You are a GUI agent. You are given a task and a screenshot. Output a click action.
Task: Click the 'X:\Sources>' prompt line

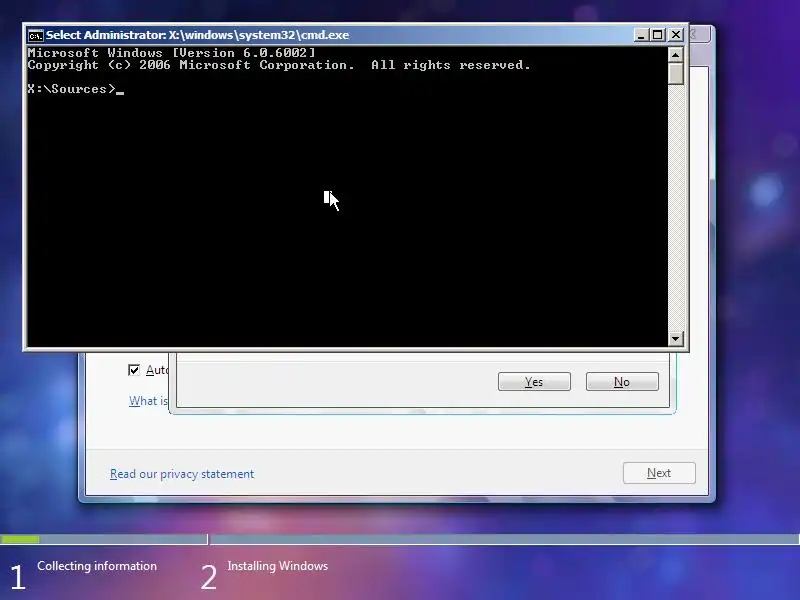(x=76, y=89)
